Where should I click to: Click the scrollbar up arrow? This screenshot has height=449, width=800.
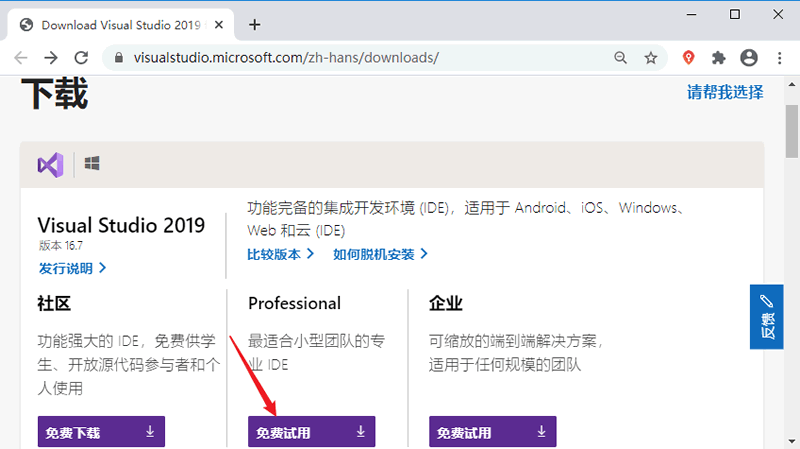(x=792, y=85)
